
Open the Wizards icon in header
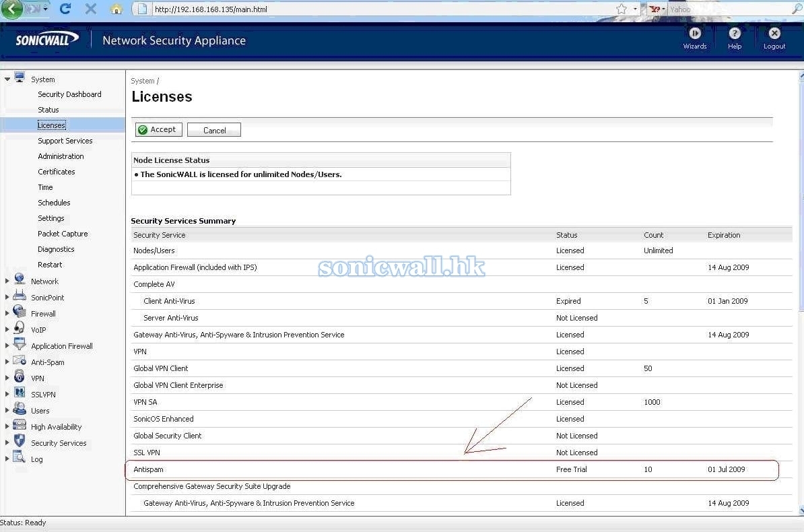tap(695, 34)
